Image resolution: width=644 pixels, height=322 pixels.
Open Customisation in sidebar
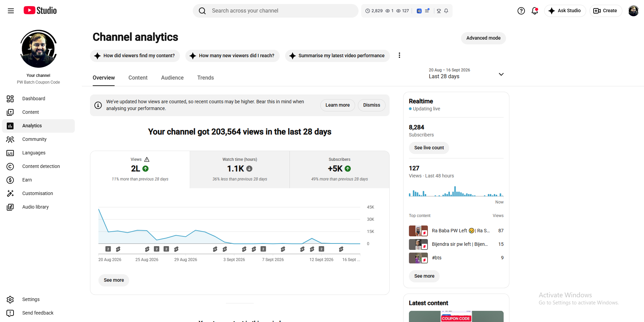point(38,193)
